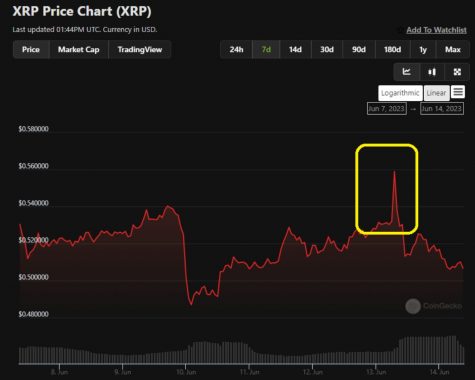Click the 14. Jun marker on navigator
The height and width of the screenshot is (380, 475).
[x=439, y=372]
